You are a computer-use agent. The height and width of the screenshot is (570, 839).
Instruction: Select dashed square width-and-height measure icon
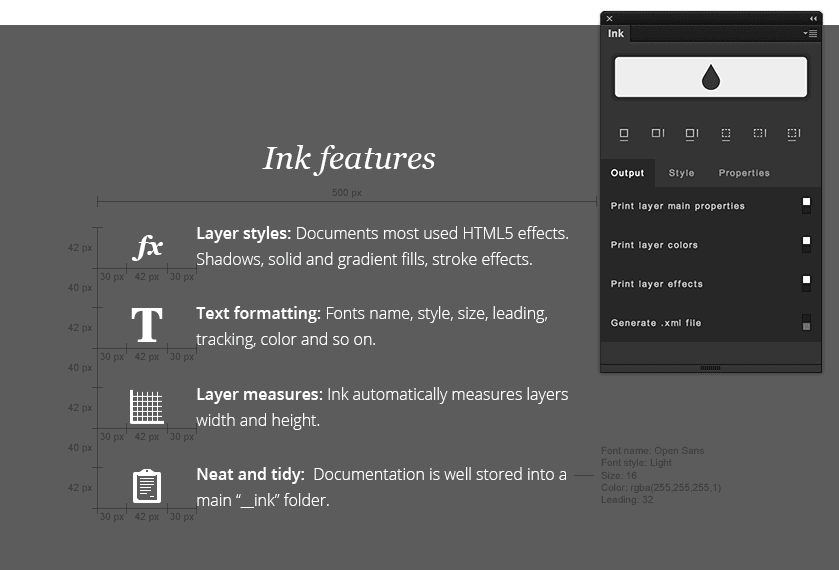click(x=794, y=134)
